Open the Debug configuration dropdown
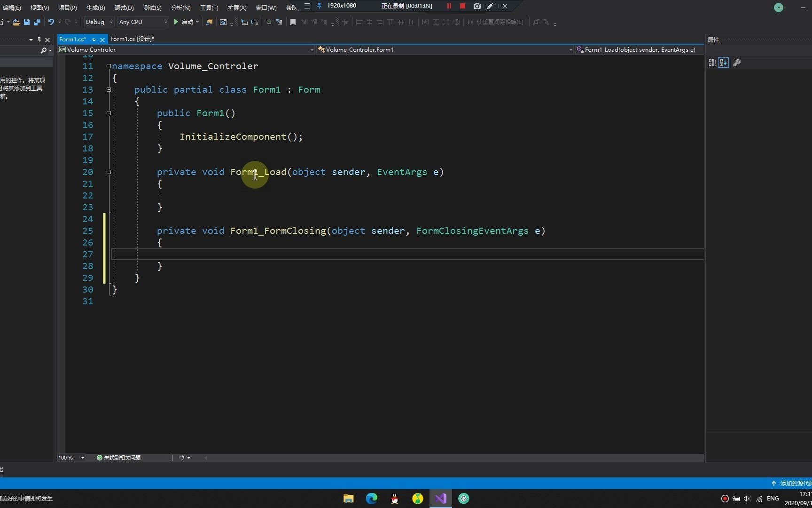 [x=99, y=22]
